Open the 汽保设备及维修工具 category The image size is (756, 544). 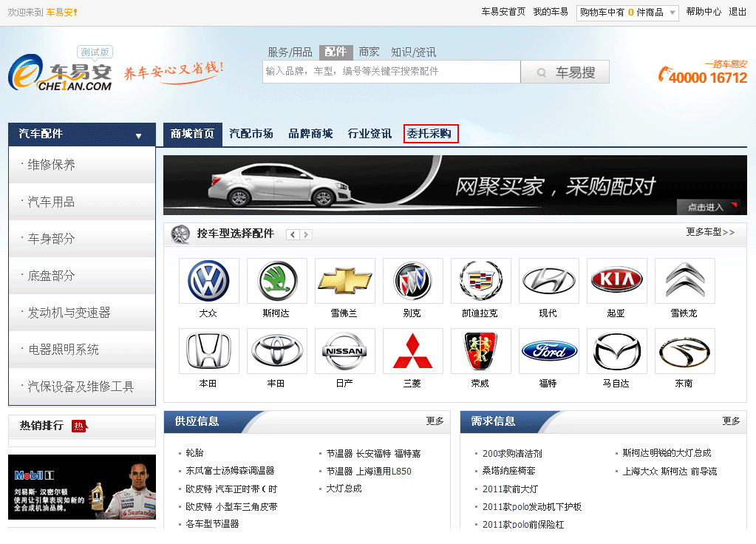point(82,387)
